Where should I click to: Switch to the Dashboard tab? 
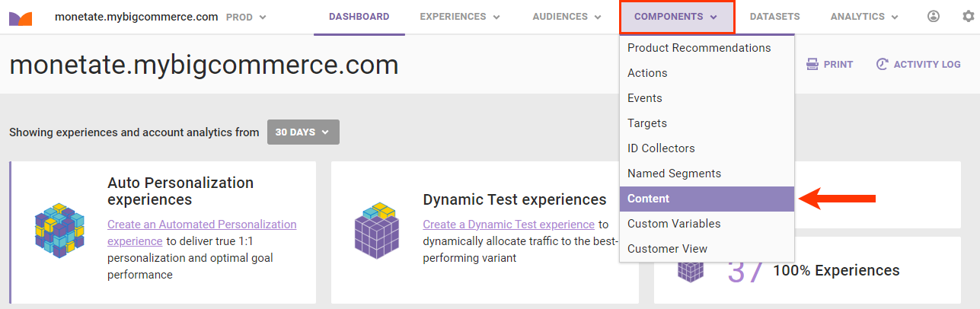[x=359, y=17]
